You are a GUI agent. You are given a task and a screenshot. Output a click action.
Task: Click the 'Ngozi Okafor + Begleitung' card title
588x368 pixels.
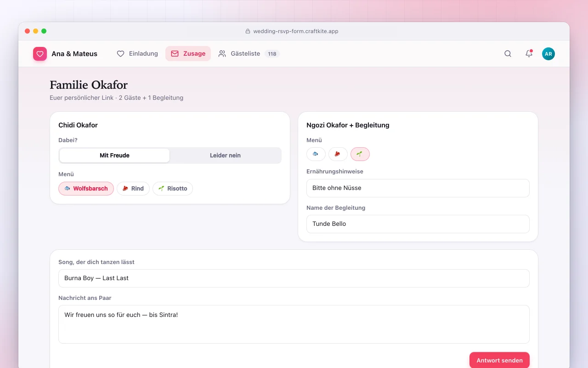pos(348,125)
